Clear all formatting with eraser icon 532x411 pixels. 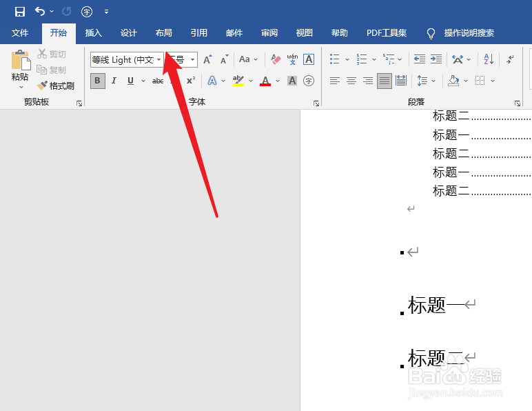tap(276, 59)
